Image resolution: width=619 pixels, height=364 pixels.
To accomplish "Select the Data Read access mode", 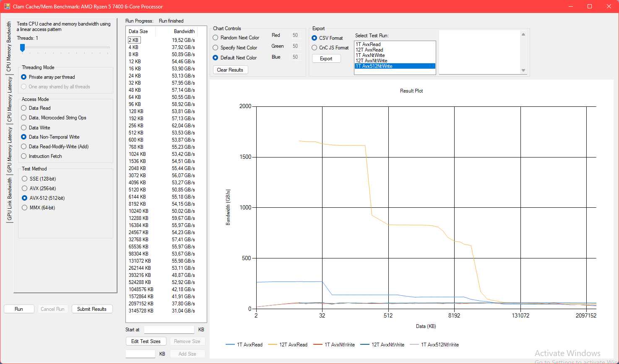I will pos(24,108).
